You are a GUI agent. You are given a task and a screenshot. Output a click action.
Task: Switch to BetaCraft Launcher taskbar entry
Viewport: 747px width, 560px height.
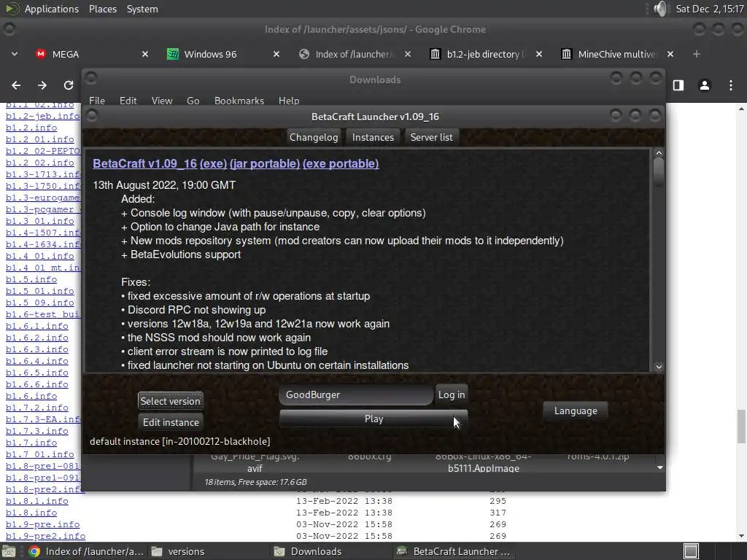[x=452, y=551]
